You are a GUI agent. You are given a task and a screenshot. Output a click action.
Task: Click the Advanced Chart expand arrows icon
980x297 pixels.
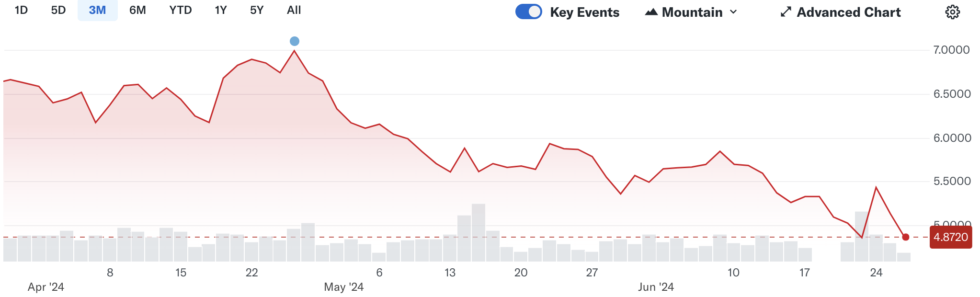[786, 12]
